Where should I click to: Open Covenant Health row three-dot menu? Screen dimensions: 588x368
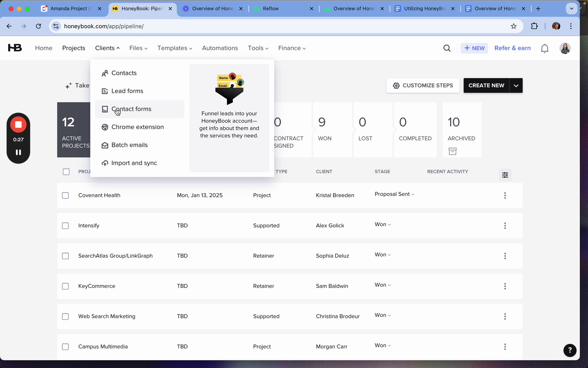point(505,196)
